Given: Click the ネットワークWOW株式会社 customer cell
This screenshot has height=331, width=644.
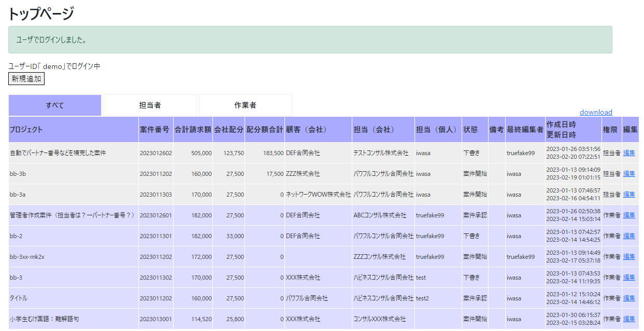Looking at the screenshot, I should [318, 195].
